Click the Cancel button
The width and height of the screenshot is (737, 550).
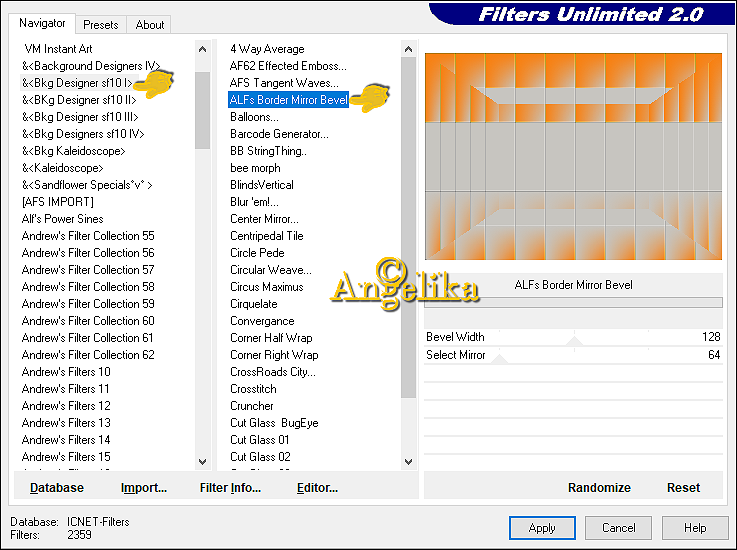point(618,528)
